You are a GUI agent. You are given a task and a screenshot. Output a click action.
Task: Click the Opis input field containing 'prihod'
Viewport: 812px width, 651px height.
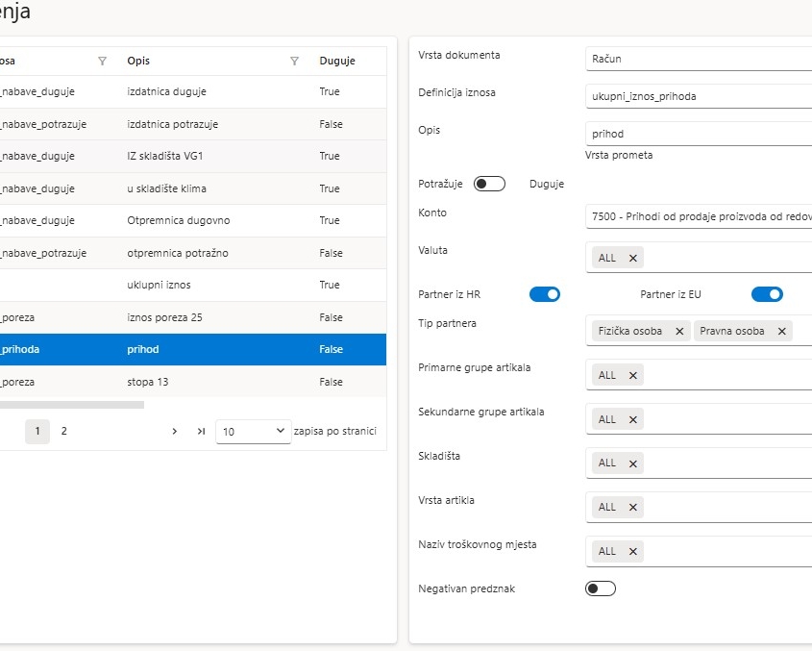(698, 134)
